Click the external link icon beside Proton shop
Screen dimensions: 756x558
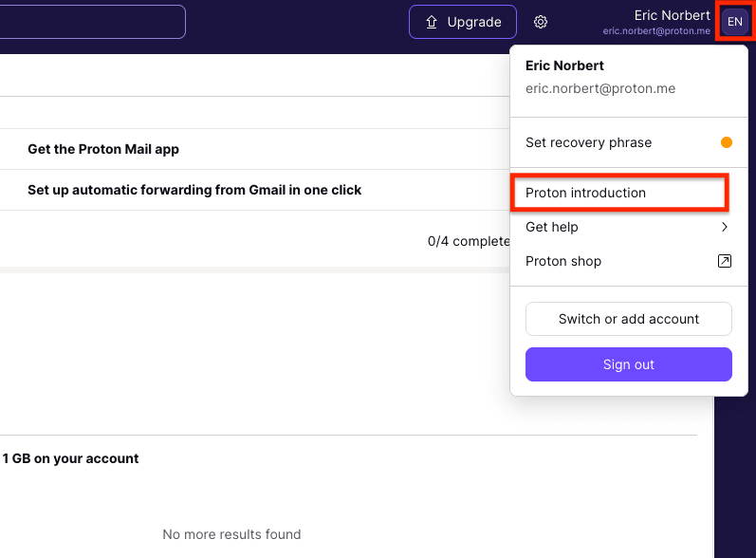[x=724, y=261]
